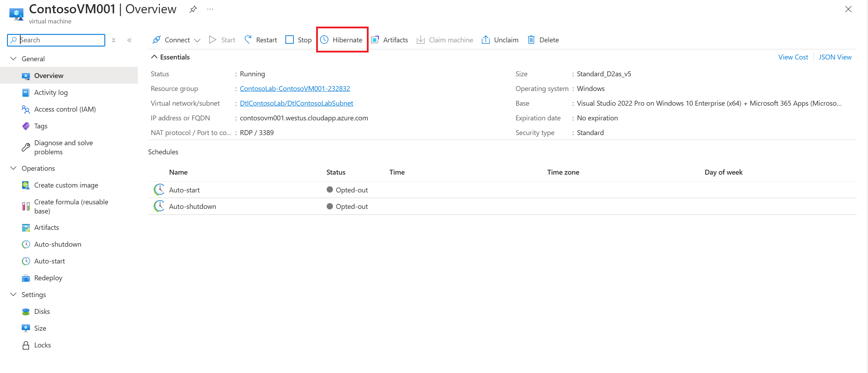Pin the ContosoVM001 overview blade
Image resolution: width=868 pixels, height=373 pixels.
pos(193,9)
